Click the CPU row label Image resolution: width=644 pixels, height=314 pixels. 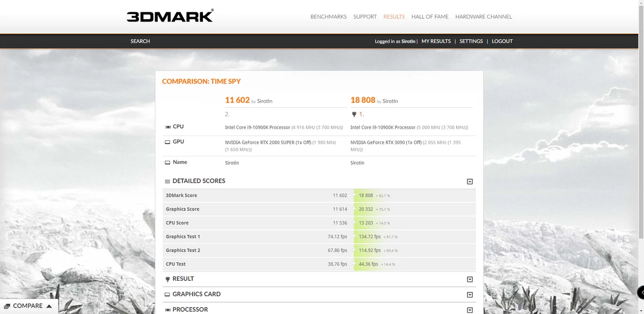[x=178, y=126]
